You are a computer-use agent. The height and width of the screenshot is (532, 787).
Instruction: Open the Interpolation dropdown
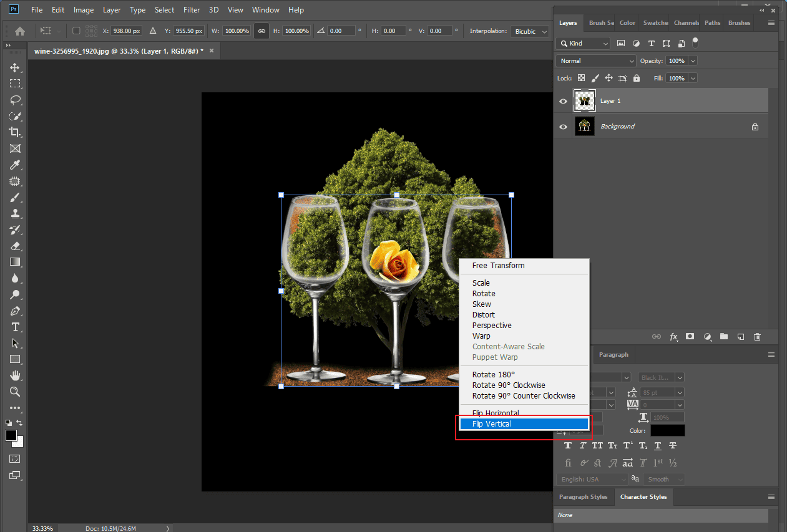529,31
